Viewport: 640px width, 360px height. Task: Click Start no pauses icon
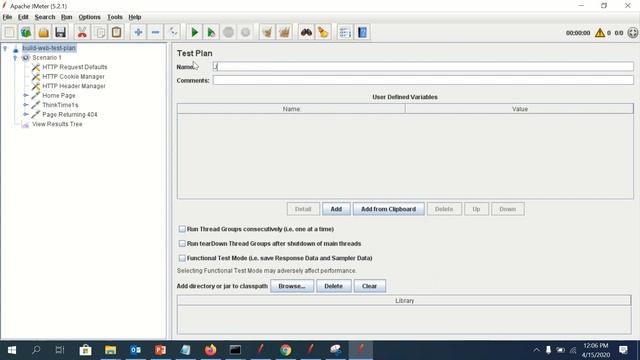coord(211,32)
